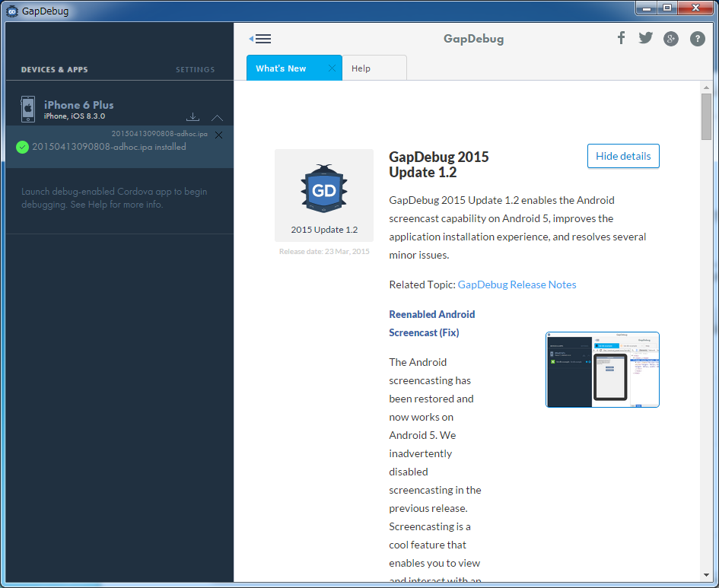Dismiss the adhoc.ipa installed notification
The image size is (719, 588).
coord(218,135)
